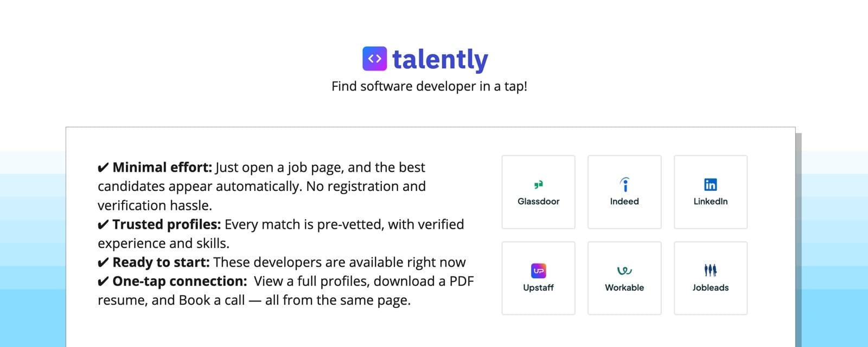Click the blue LinkedIn square logo
The width and height of the screenshot is (868, 347).
click(711, 184)
